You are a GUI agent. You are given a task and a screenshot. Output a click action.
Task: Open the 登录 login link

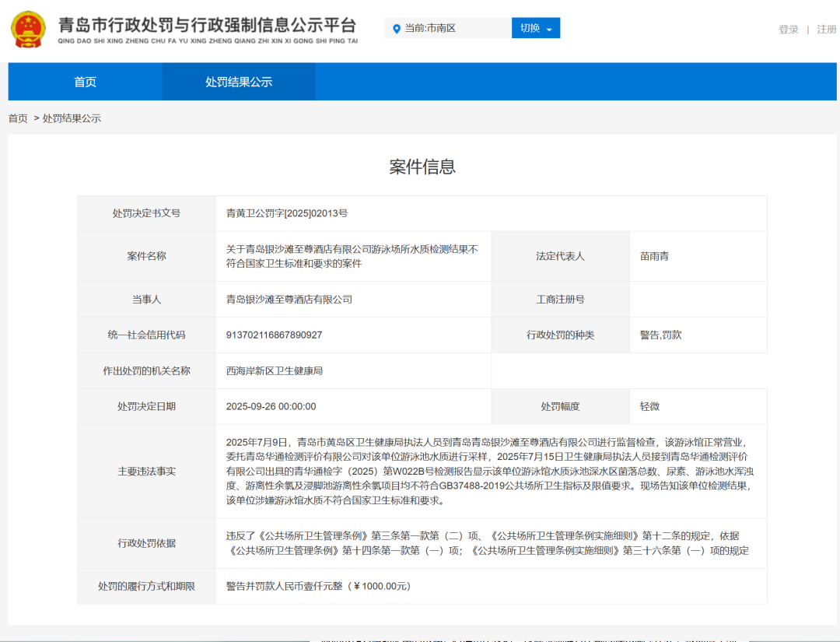[789, 30]
